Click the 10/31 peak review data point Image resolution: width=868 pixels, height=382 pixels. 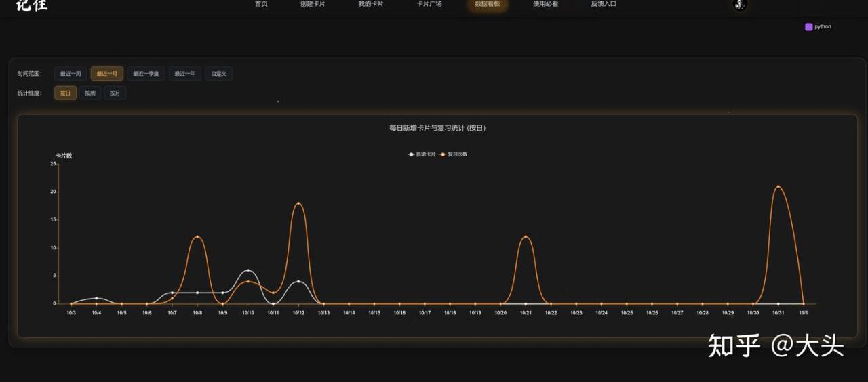778,186
